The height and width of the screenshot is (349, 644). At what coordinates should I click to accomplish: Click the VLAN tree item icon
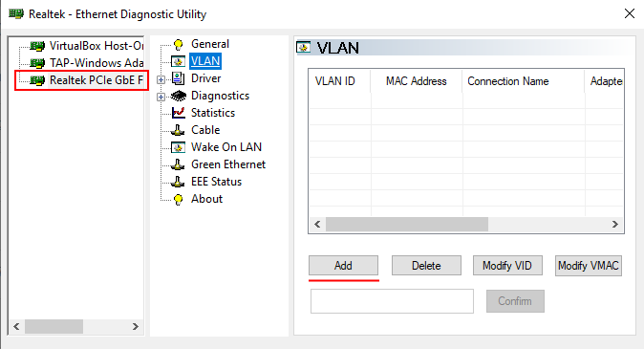(x=178, y=61)
